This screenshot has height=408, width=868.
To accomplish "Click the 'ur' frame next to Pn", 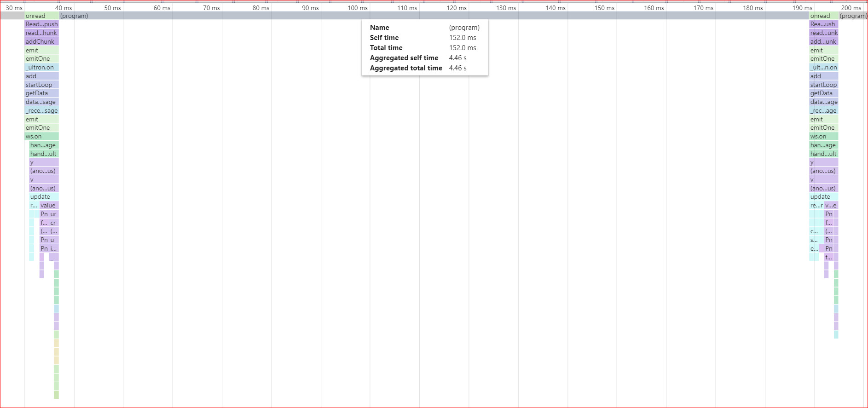I will pyautogui.click(x=54, y=214).
